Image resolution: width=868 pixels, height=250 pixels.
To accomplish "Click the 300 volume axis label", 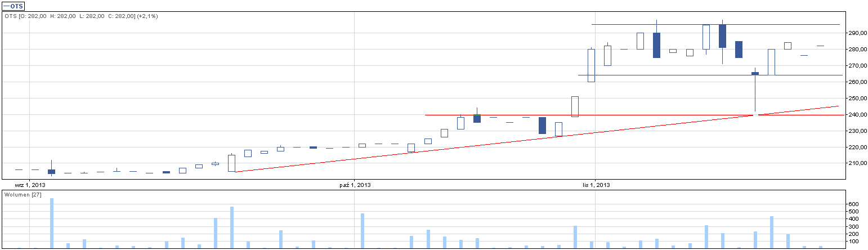I will 853,226.
